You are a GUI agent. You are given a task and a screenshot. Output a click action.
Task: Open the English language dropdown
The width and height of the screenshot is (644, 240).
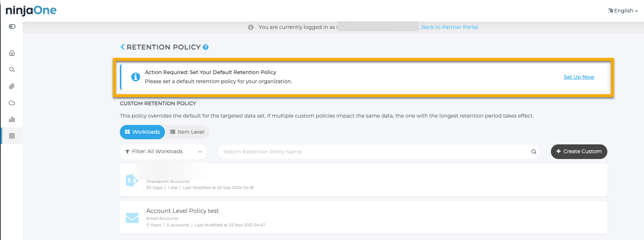(623, 11)
